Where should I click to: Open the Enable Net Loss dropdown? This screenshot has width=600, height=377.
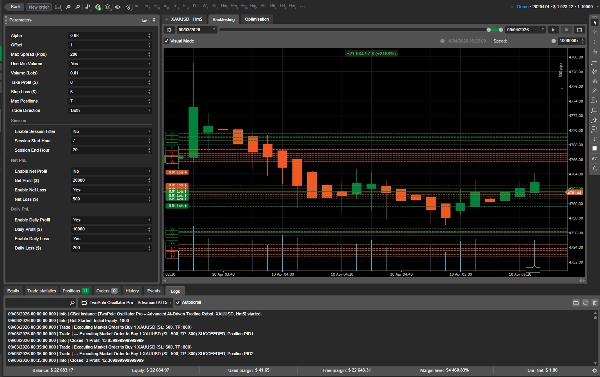coord(111,190)
